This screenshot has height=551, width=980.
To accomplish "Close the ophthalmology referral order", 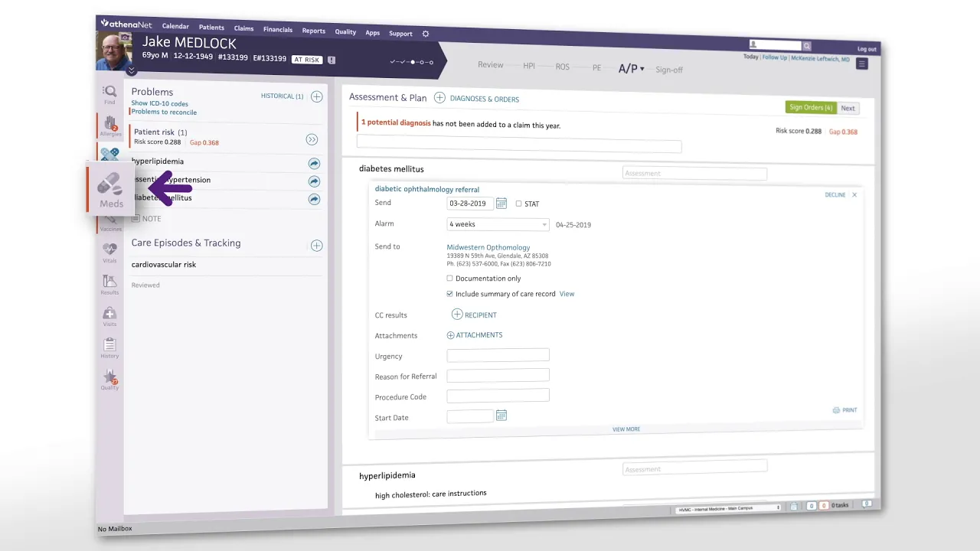I will point(854,195).
